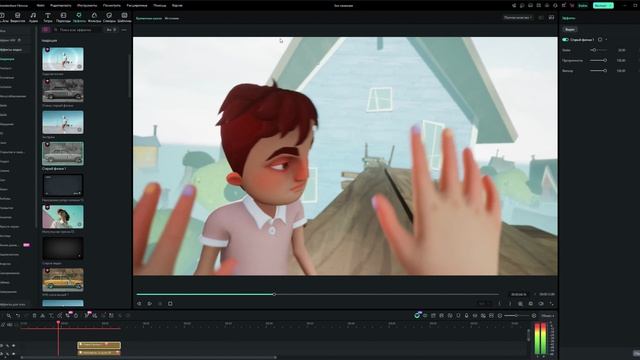Select the Видео button in the effects panel
This screenshot has height=360, width=640.
click(x=570, y=29)
